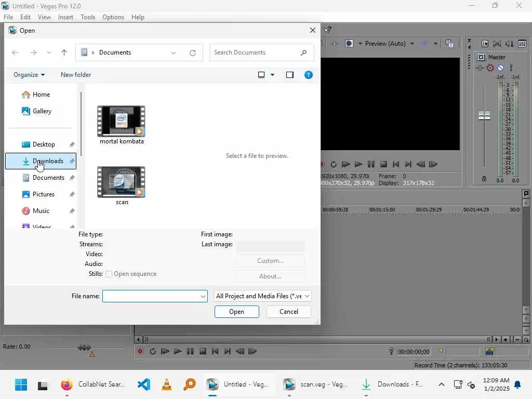The height and width of the screenshot is (399, 532).
Task: Open the Organize dropdown
Action: tap(29, 75)
